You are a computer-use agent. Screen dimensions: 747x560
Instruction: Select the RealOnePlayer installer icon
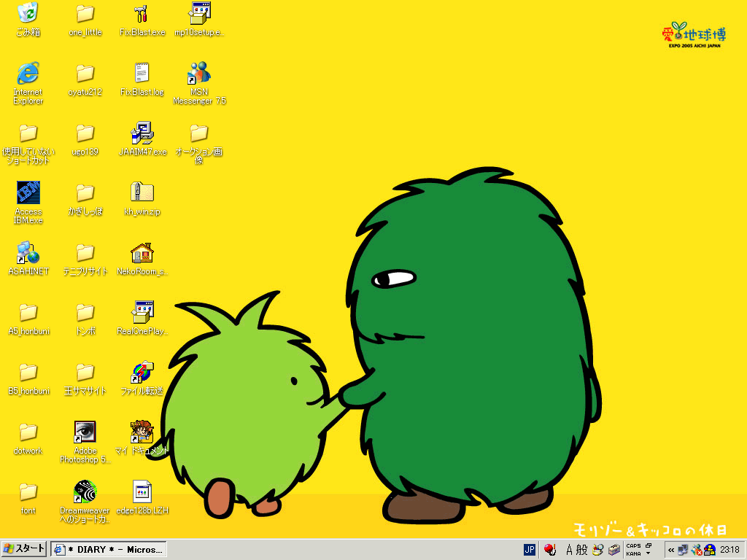(142, 319)
